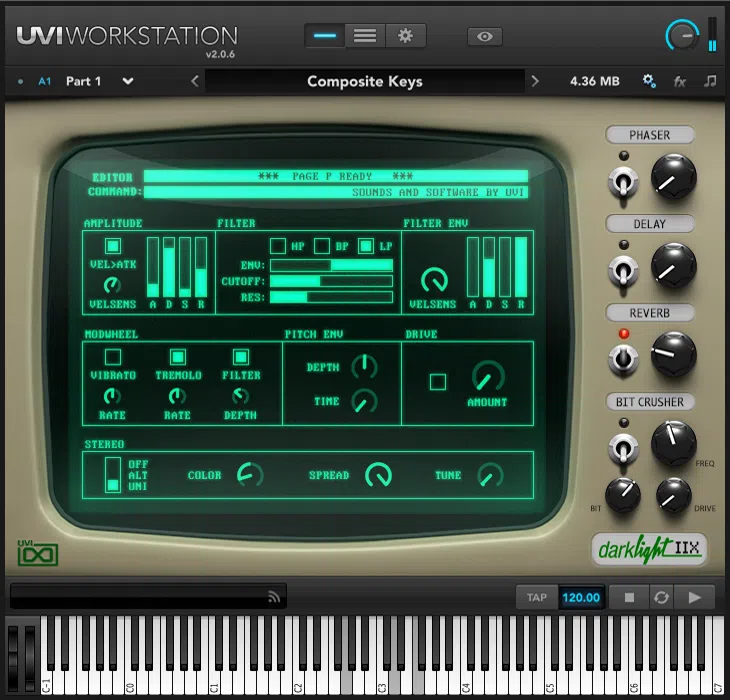This screenshot has height=700, width=730.
Task: Toggle the loop transport button
Action: 660,597
